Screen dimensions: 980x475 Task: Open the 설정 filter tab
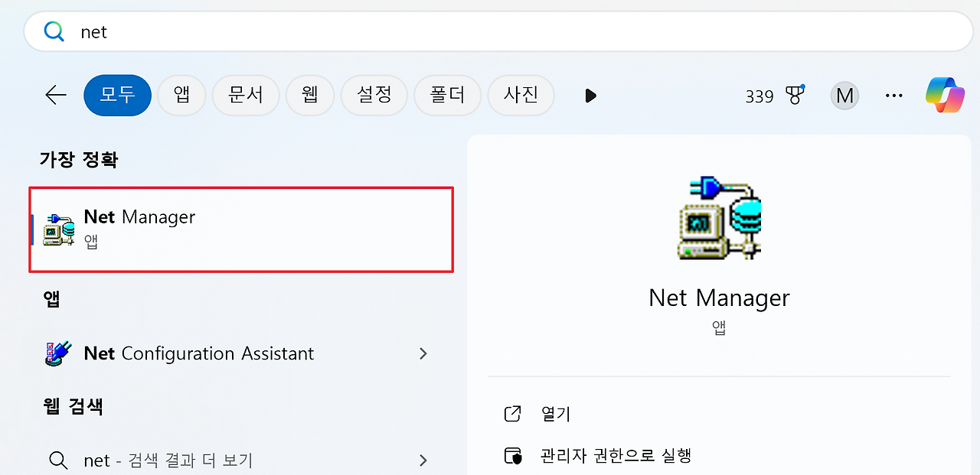pos(374,95)
